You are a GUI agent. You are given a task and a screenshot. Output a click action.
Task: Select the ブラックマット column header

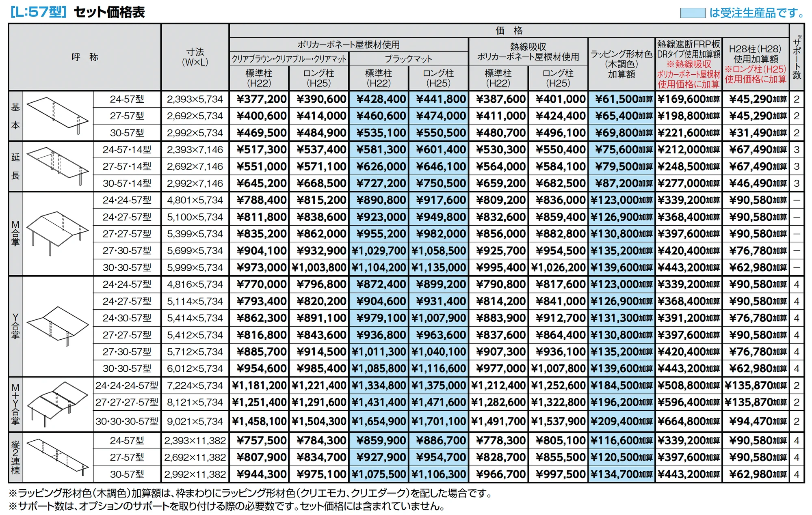click(409, 59)
